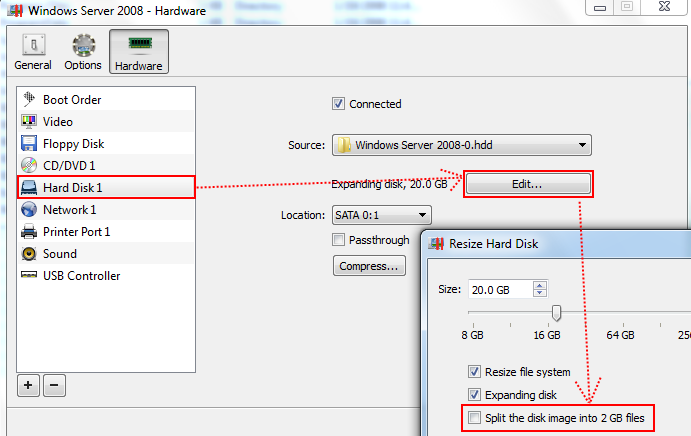Viewport: 691px width, 436px height.
Task: Click the Sound speaker icon
Action: pyautogui.click(x=29, y=253)
